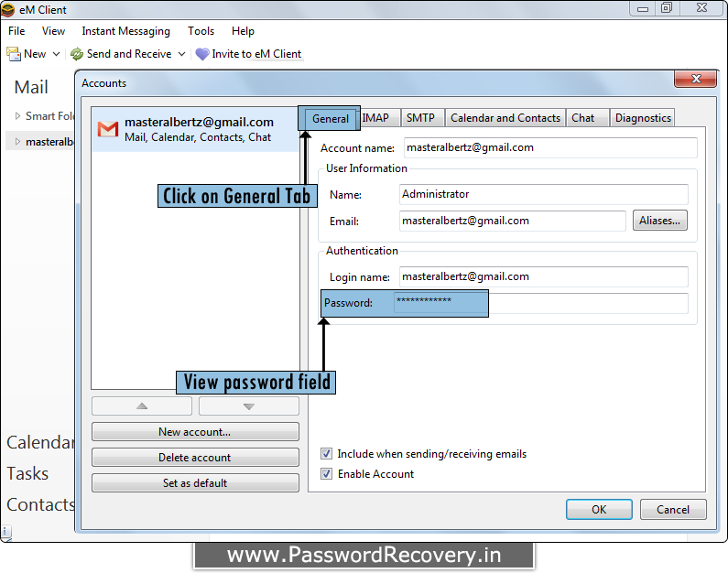Click the Send and Receive label
This screenshot has width=728, height=573.
click(x=129, y=54)
